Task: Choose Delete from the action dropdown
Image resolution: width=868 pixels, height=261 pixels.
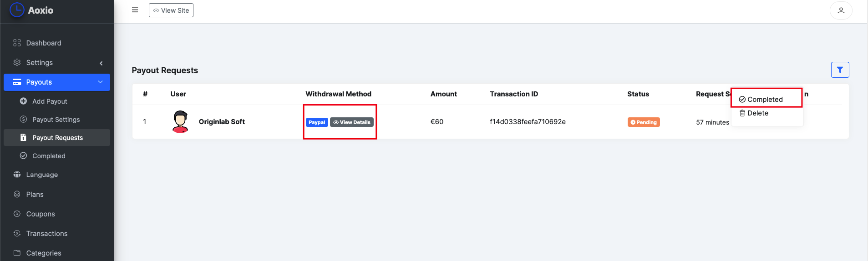Action: 757,113
